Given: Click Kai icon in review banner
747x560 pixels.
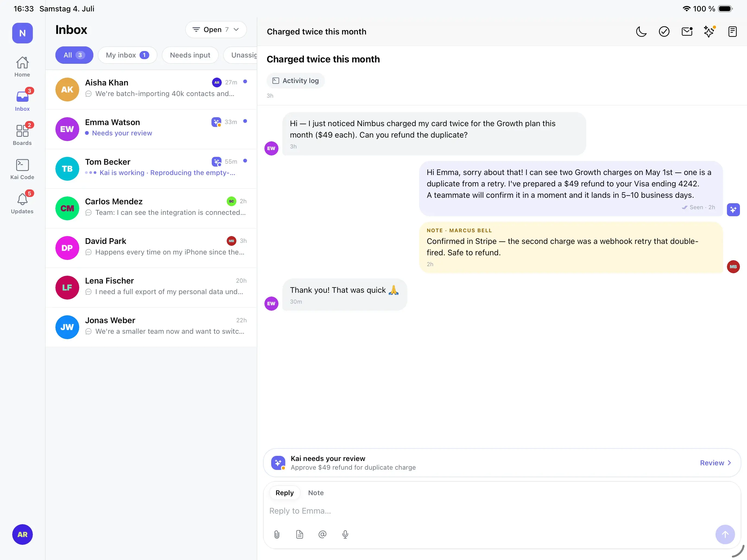Looking at the screenshot, I should point(278,463).
